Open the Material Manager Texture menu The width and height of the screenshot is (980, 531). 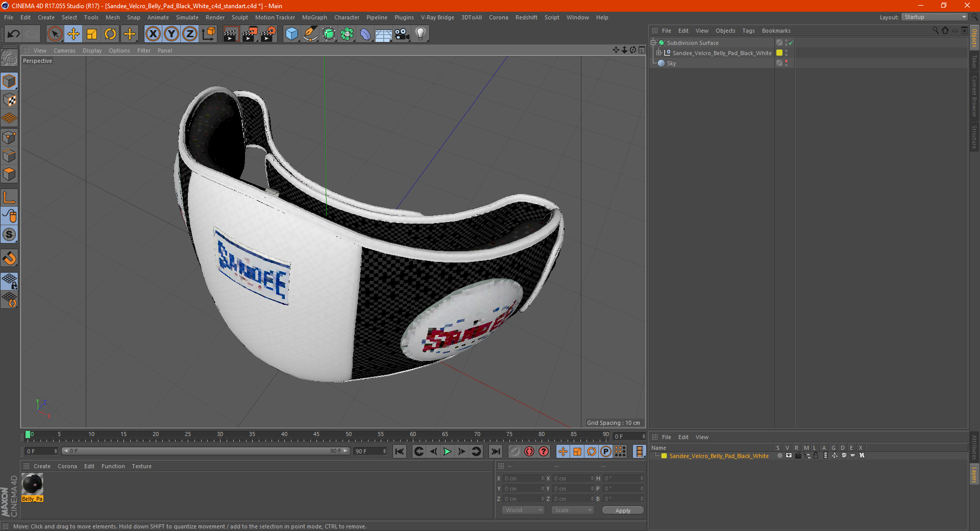tap(141, 466)
